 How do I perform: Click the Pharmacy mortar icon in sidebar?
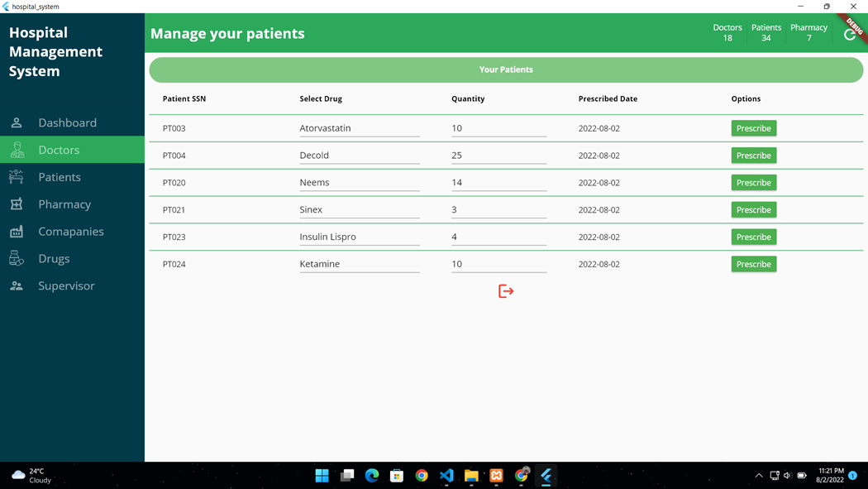pos(17,204)
